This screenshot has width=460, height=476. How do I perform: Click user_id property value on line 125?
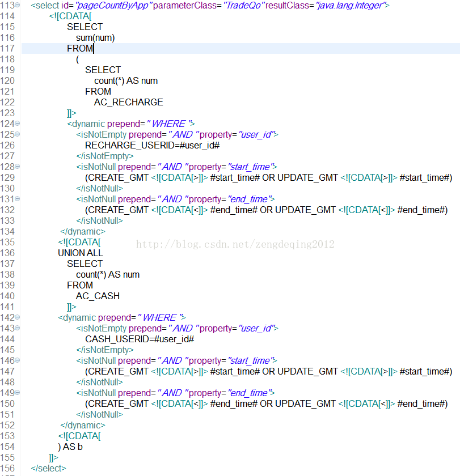pyautogui.click(x=256, y=134)
